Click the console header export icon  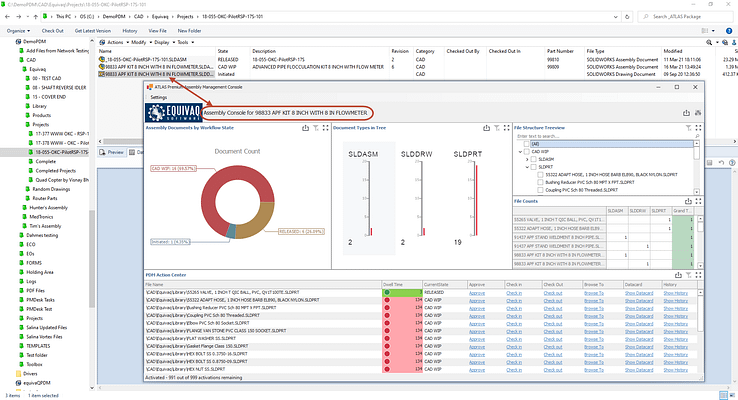pyautogui.click(x=686, y=113)
